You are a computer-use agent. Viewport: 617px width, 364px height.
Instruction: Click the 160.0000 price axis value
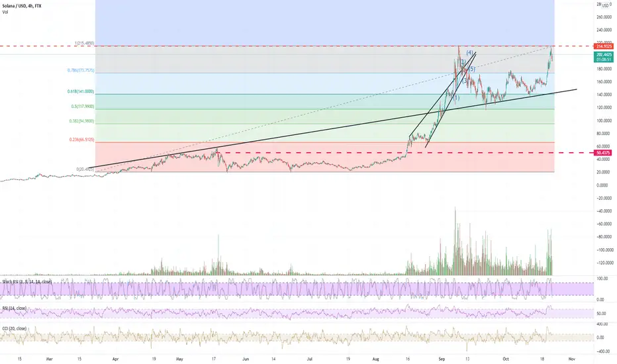604,82
